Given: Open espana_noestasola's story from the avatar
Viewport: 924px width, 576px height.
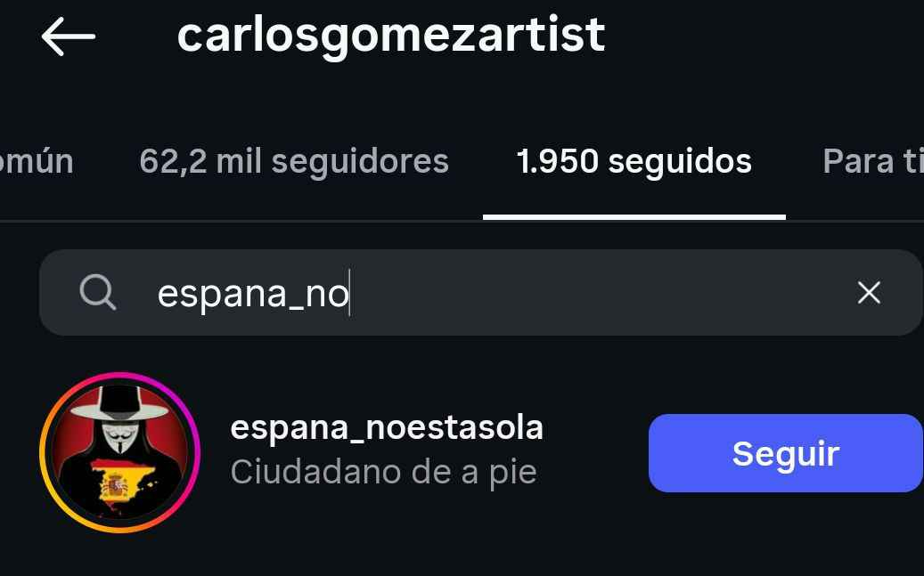Looking at the screenshot, I should tap(119, 452).
